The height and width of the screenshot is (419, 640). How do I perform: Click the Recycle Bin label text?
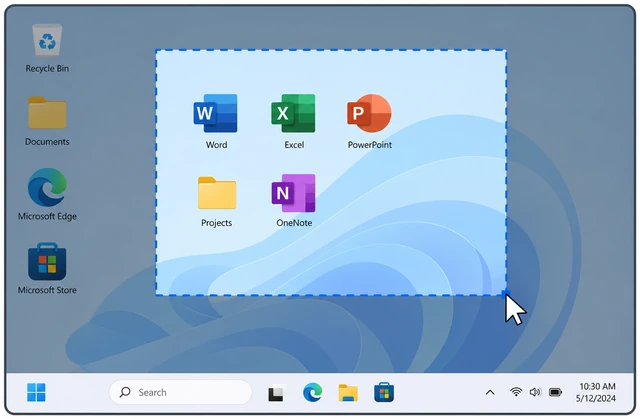47,69
